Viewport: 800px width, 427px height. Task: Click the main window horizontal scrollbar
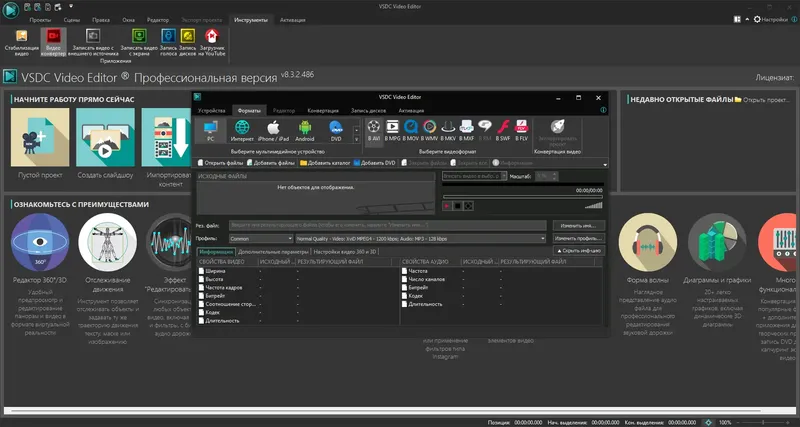(399, 410)
